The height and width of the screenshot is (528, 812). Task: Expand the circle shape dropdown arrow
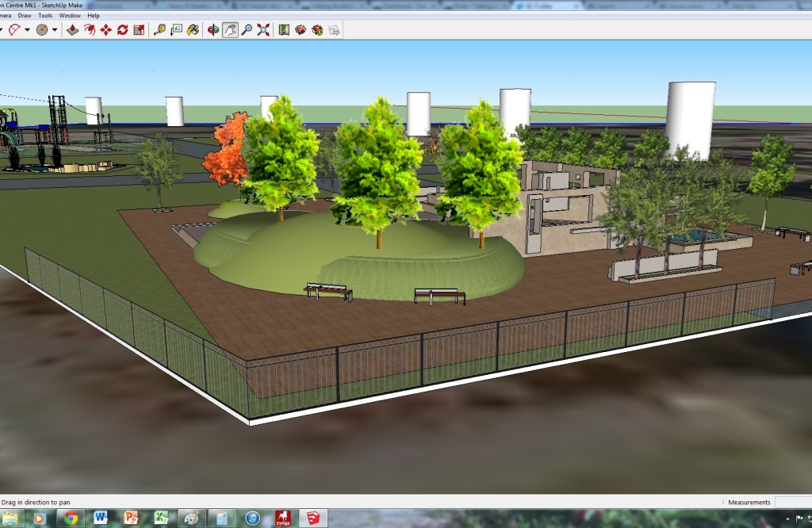[x=55, y=30]
